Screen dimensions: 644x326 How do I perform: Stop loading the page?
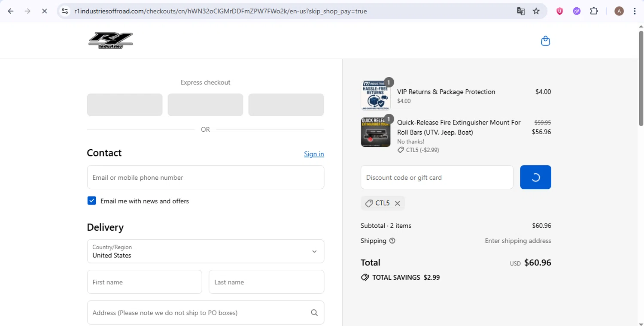[44, 11]
